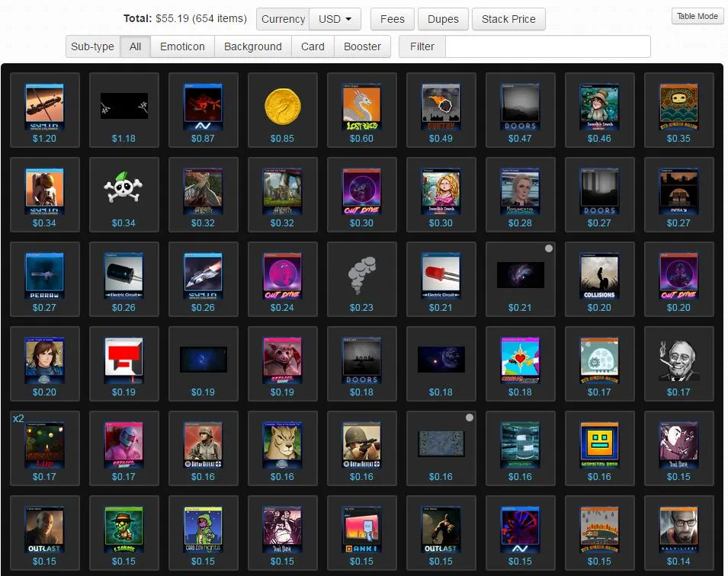The height and width of the screenshot is (576, 728).
Task: Select the skull and crossbones emoticon priced $0.34
Action: click(124, 194)
